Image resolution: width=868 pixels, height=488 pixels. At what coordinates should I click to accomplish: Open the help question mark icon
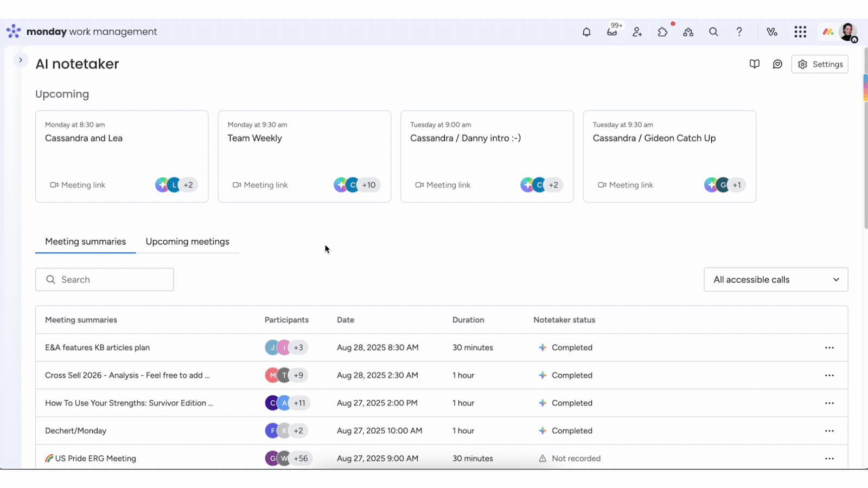pyautogui.click(x=739, y=32)
